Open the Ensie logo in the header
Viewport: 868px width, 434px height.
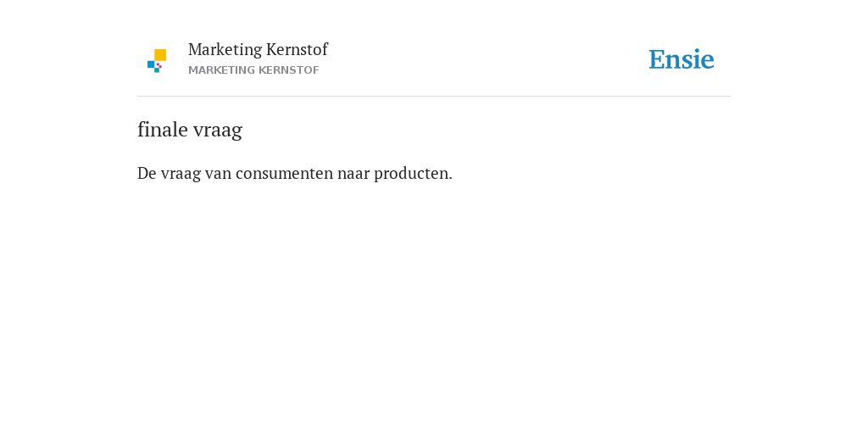tap(682, 59)
